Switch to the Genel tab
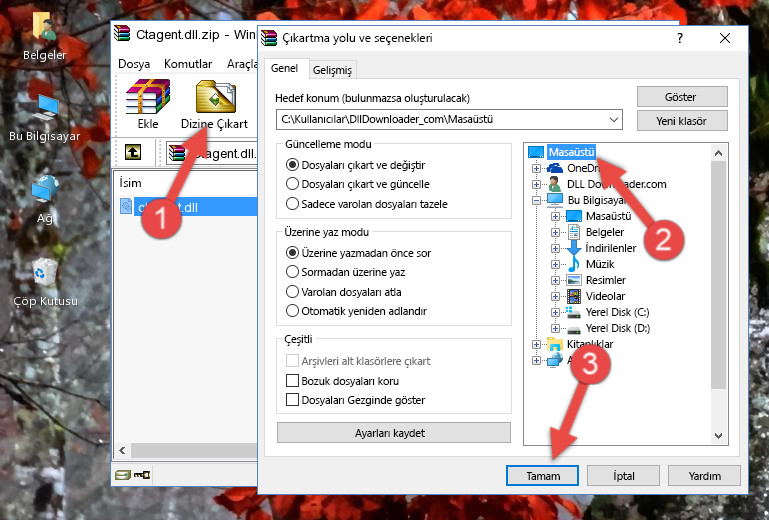The height and width of the screenshot is (520, 769). click(x=284, y=68)
